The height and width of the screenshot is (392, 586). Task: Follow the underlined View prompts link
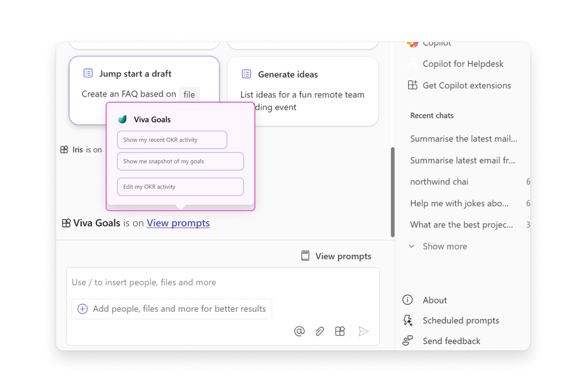coord(178,223)
